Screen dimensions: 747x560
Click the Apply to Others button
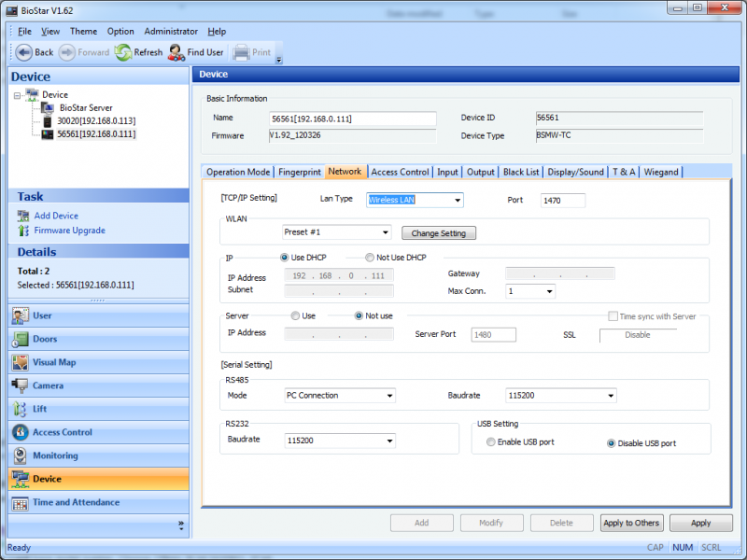[x=631, y=523]
